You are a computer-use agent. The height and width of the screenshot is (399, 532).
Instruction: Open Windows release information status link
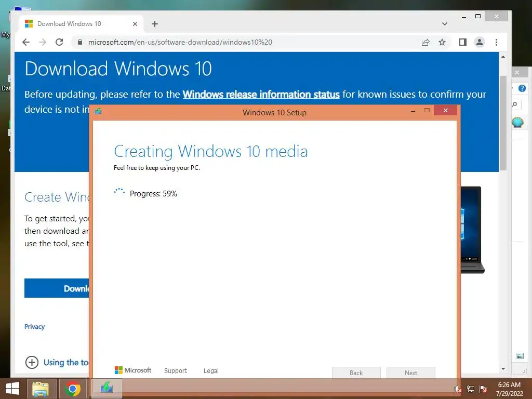[x=261, y=95]
